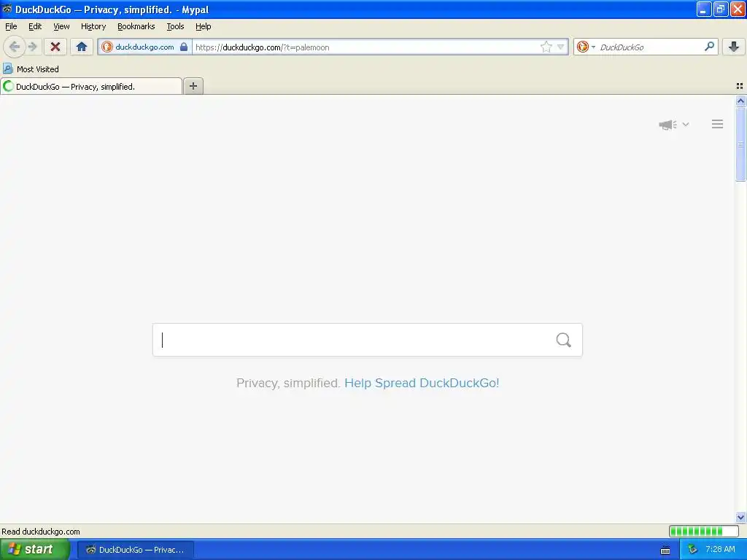This screenshot has width=747, height=560.
Task: Open the Windows Start button
Action: [x=34, y=550]
